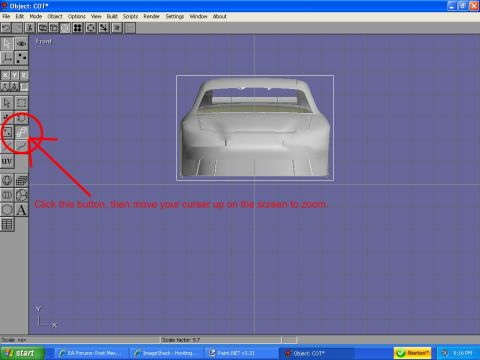
Task: Click the highlighted icon right of Paste
Action: (x=65, y=28)
